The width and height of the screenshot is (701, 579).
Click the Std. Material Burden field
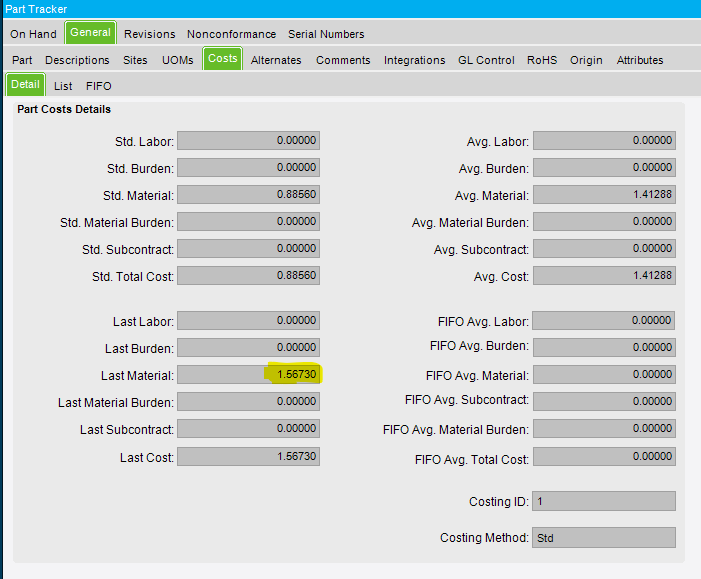pyautogui.click(x=249, y=222)
